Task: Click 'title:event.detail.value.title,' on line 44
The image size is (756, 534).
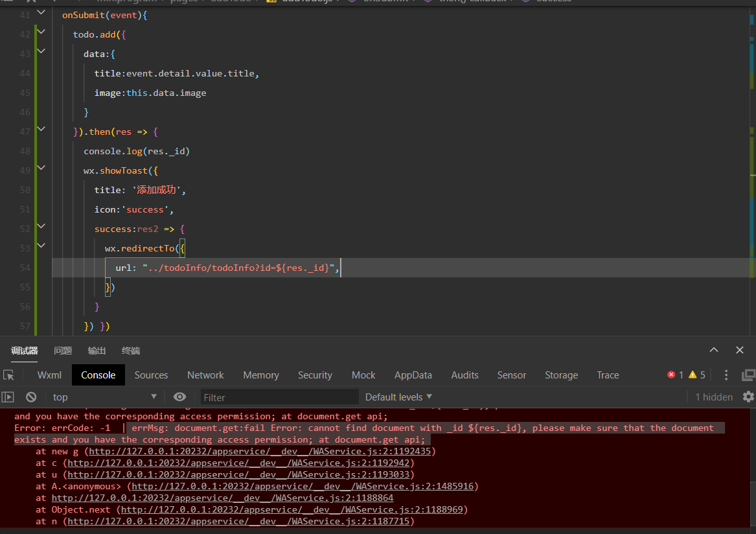Action: [x=176, y=74]
